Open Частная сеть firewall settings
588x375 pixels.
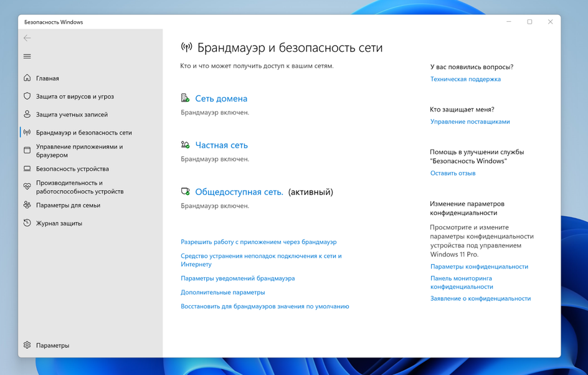[x=222, y=145]
